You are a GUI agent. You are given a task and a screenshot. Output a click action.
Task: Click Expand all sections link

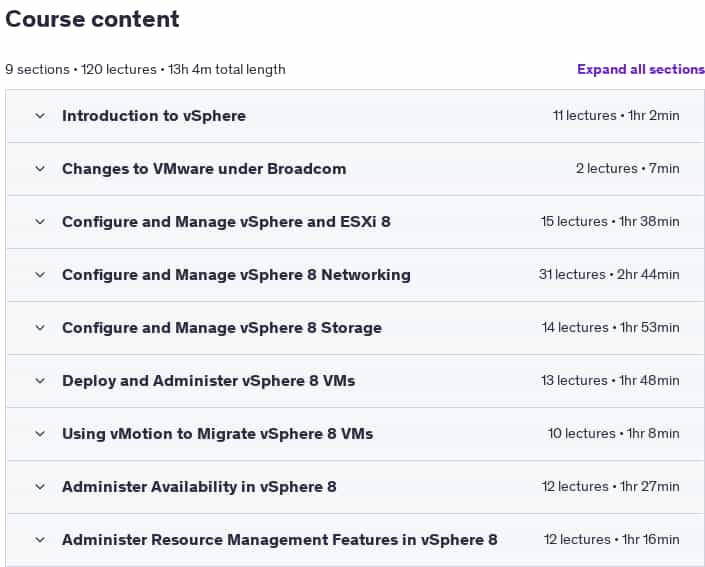[641, 69]
